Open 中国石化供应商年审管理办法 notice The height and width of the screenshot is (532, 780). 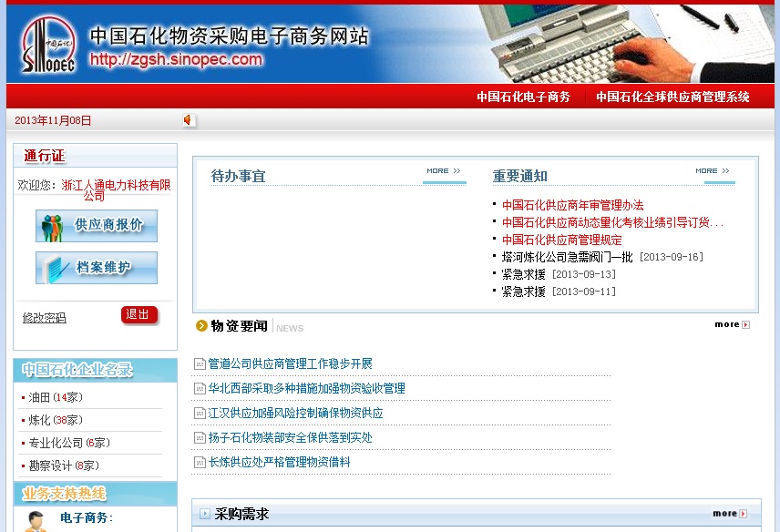[x=572, y=205]
